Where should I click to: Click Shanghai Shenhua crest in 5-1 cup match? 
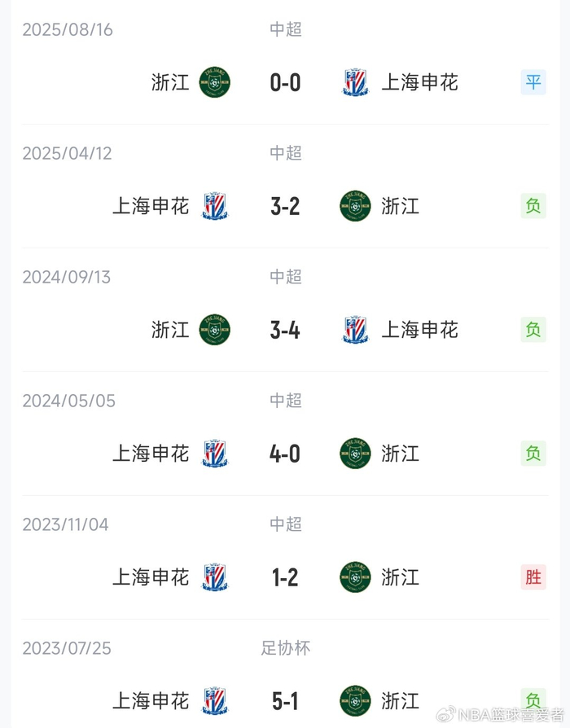tap(215, 701)
